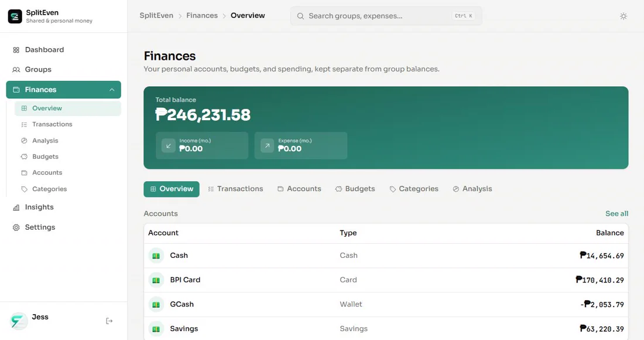The height and width of the screenshot is (340, 644).
Task: Toggle the light/dark theme sun icon
Action: coord(623,16)
